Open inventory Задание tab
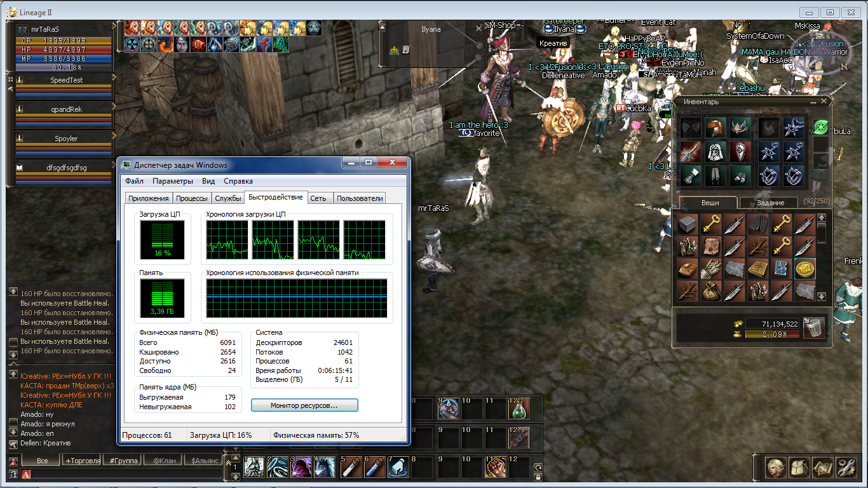The width and height of the screenshot is (868, 488). (770, 202)
